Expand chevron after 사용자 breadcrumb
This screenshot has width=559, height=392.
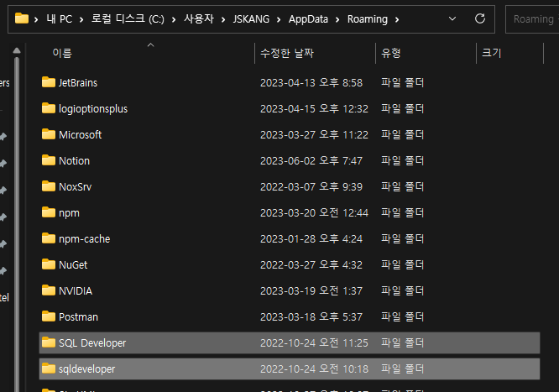coord(223,19)
